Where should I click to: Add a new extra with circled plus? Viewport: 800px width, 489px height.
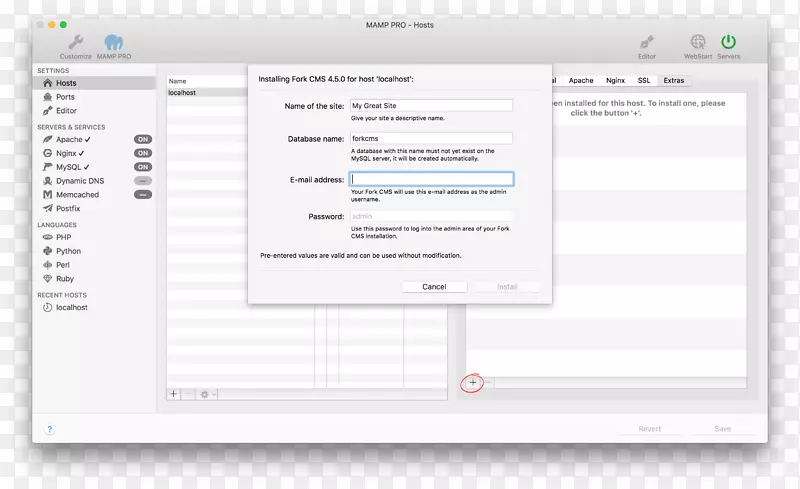tap(473, 383)
